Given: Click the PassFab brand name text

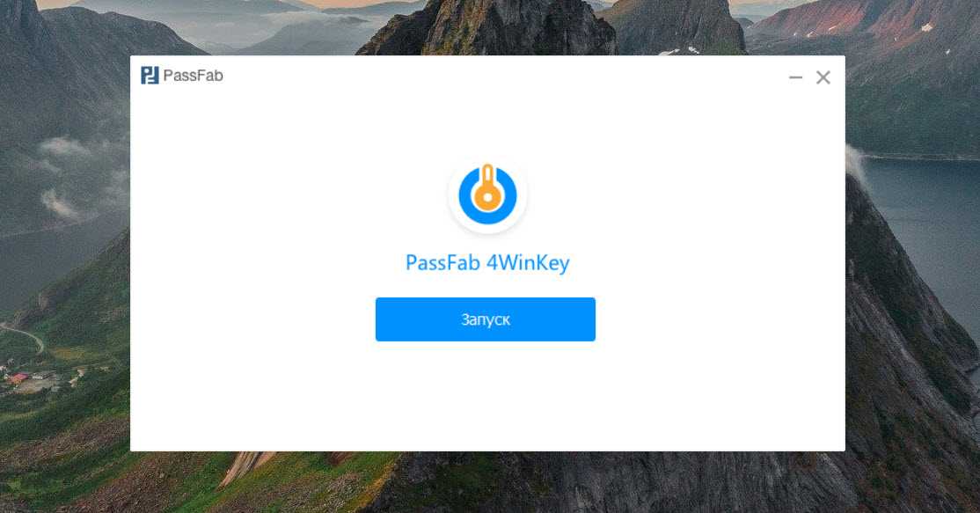Looking at the screenshot, I should point(193,76).
